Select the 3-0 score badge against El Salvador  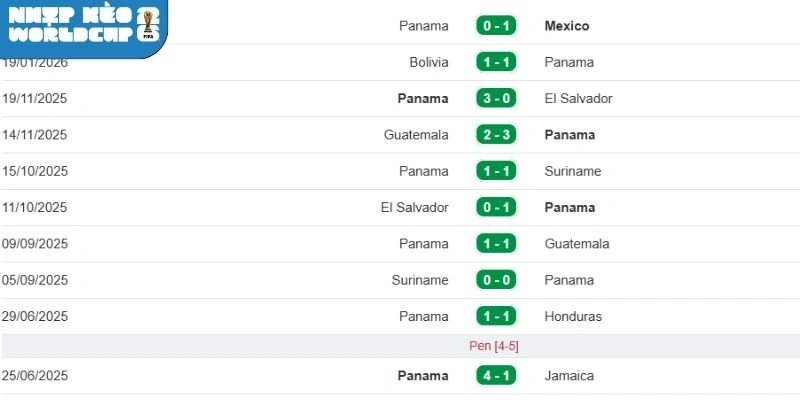pos(496,98)
